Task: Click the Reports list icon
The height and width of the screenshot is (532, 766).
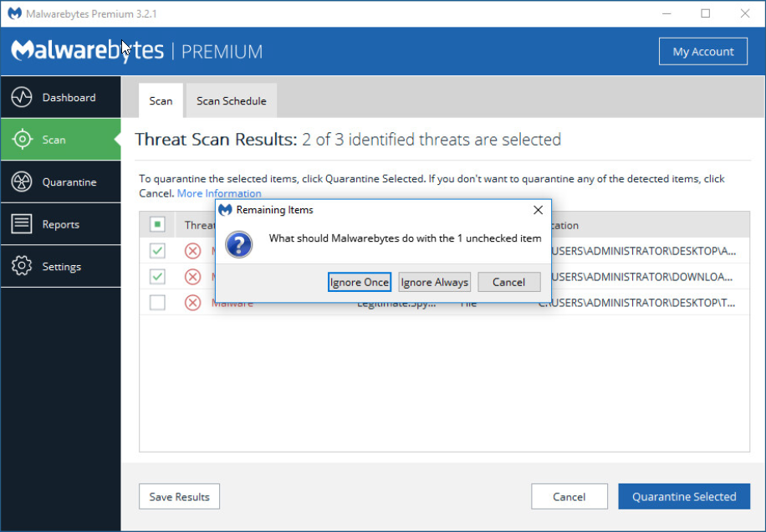Action: tap(22, 223)
